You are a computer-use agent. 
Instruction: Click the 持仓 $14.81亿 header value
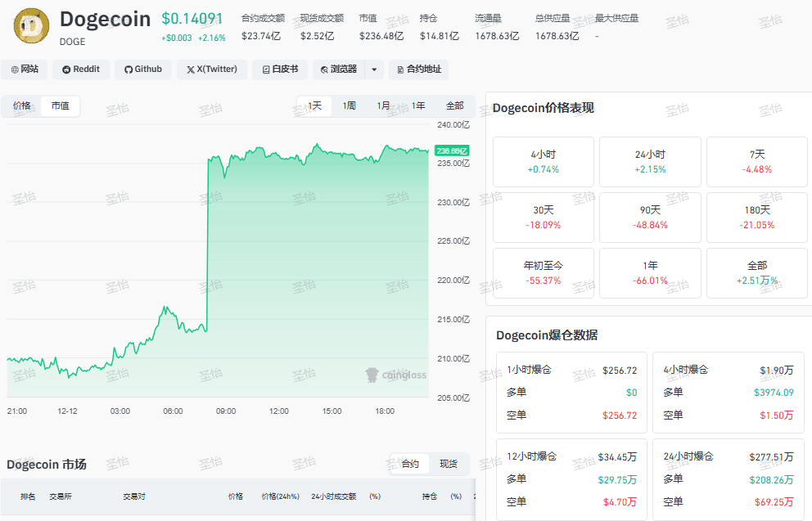point(439,36)
